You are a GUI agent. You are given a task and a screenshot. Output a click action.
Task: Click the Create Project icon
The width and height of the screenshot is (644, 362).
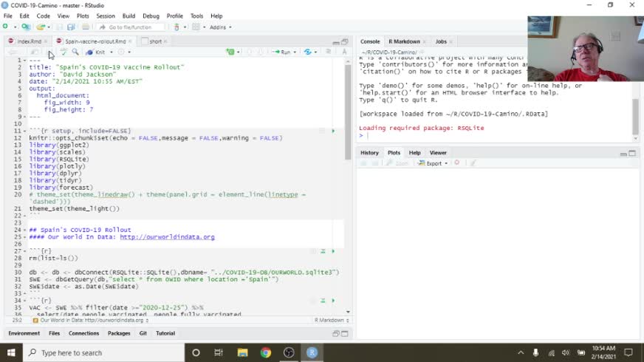(25, 27)
